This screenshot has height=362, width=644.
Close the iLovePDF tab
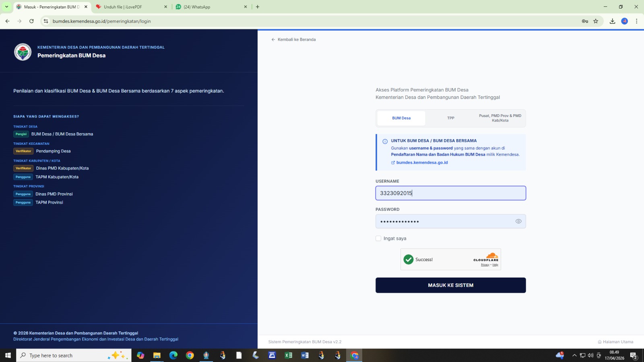165,7
